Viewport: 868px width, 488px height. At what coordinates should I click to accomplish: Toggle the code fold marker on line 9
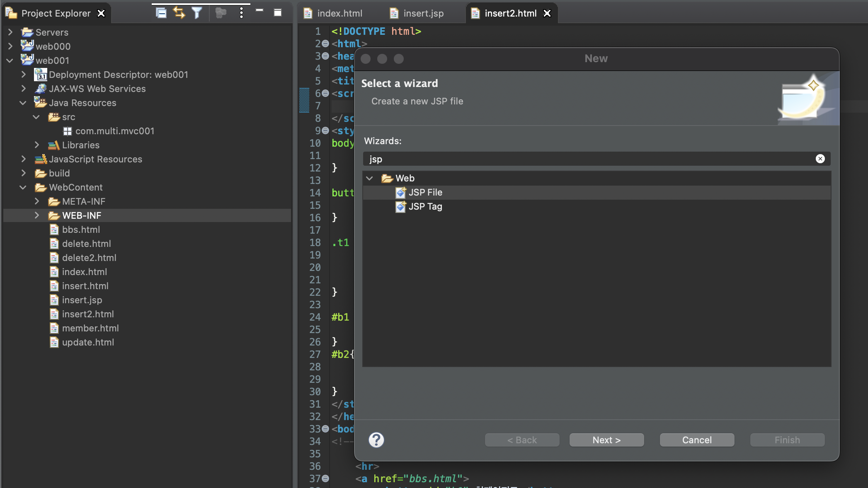tap(325, 130)
